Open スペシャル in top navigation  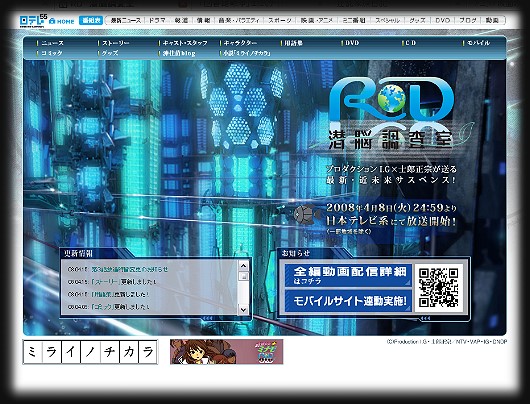coord(387,21)
